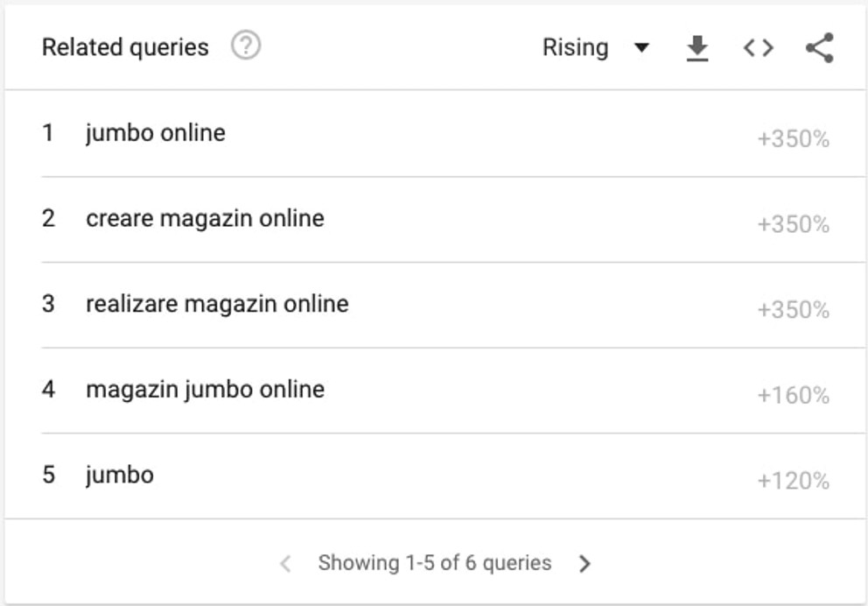Go to the previous page of queries
868x606 pixels.
click(x=285, y=563)
